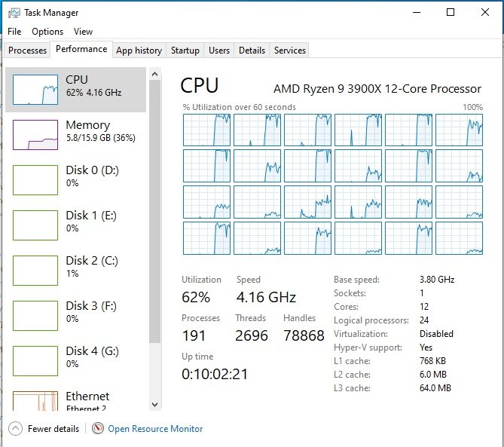
Task: Select the Disk 0 (D:) graph thumbnail
Action: tap(35, 180)
